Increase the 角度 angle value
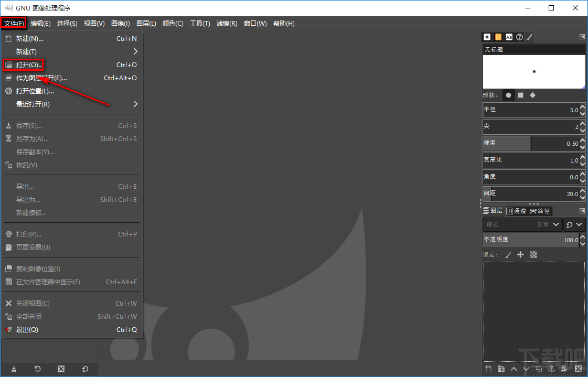588x377 pixels. pyautogui.click(x=582, y=174)
